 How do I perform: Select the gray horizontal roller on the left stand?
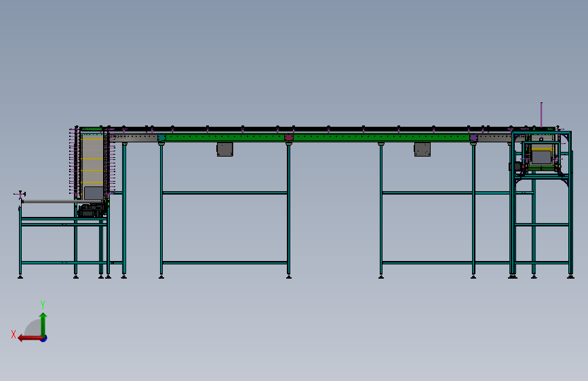62,201
